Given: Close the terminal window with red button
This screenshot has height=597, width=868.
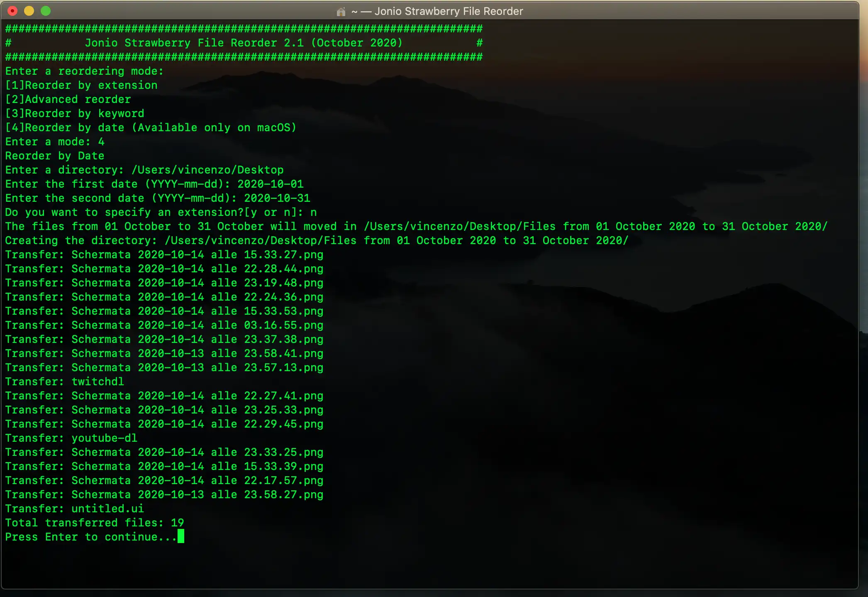Looking at the screenshot, I should (x=12, y=11).
